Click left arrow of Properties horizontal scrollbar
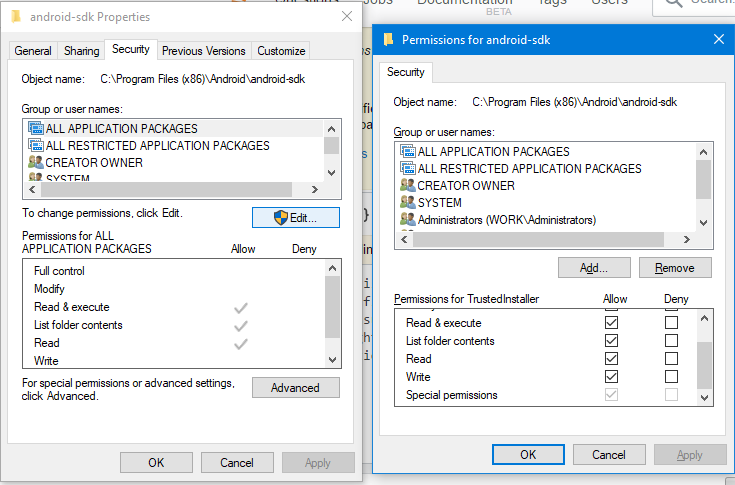The width and height of the screenshot is (735, 485). pyautogui.click(x=32, y=190)
